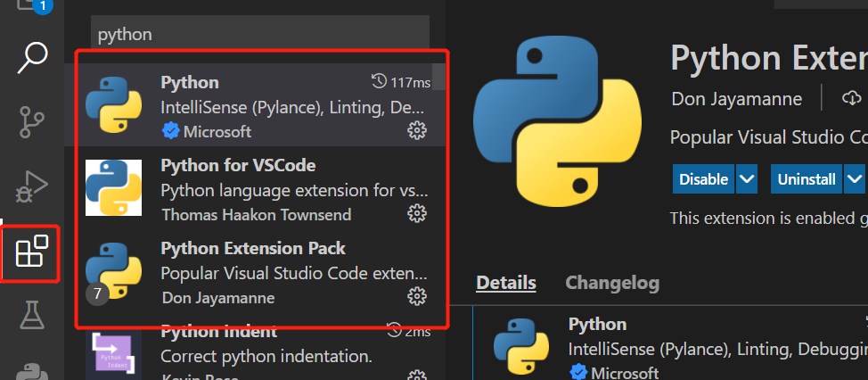Click the 2ms activation time icon on Python Indent
Screen dimensions: 868x380
394,331
